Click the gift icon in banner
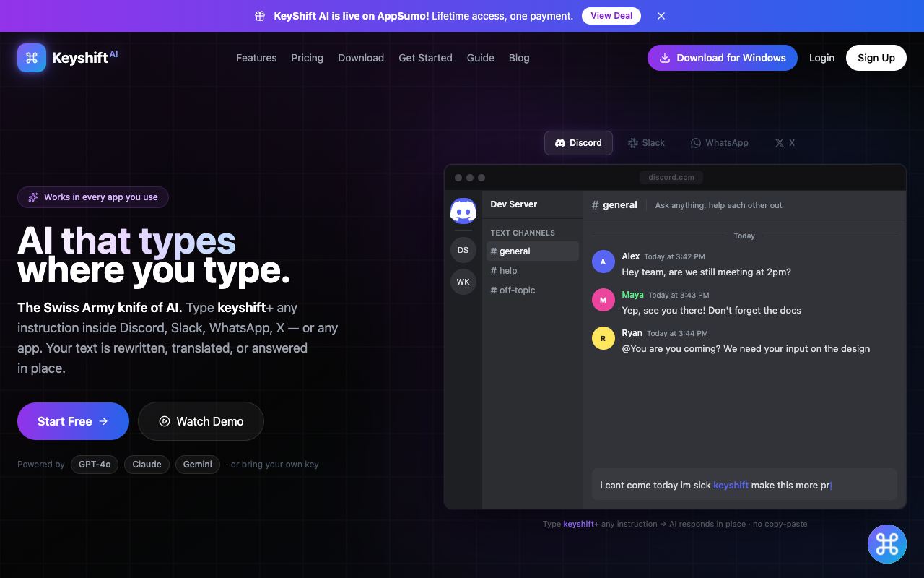Viewport: 924px width, 578px height. coord(260,16)
